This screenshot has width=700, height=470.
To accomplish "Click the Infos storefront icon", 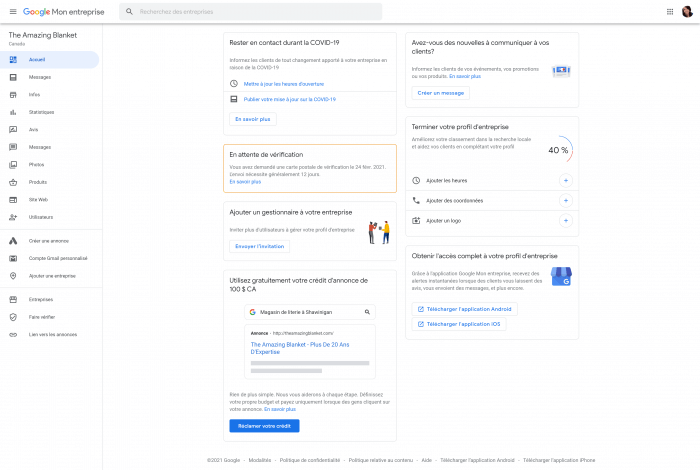I will [13, 95].
